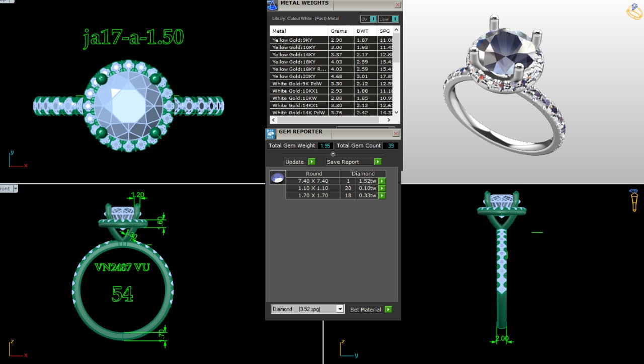Click the horizontal scroll-left arrow in Metal Weights
Image resolution: width=644 pixels, height=364 pixels.
274,120
